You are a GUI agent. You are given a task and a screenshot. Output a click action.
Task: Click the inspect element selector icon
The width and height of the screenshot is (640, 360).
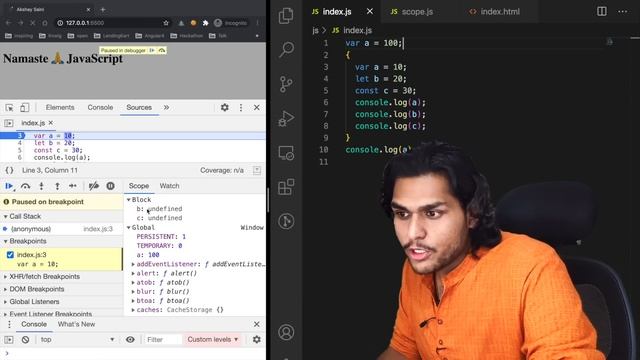pyautogui.click(x=9, y=108)
